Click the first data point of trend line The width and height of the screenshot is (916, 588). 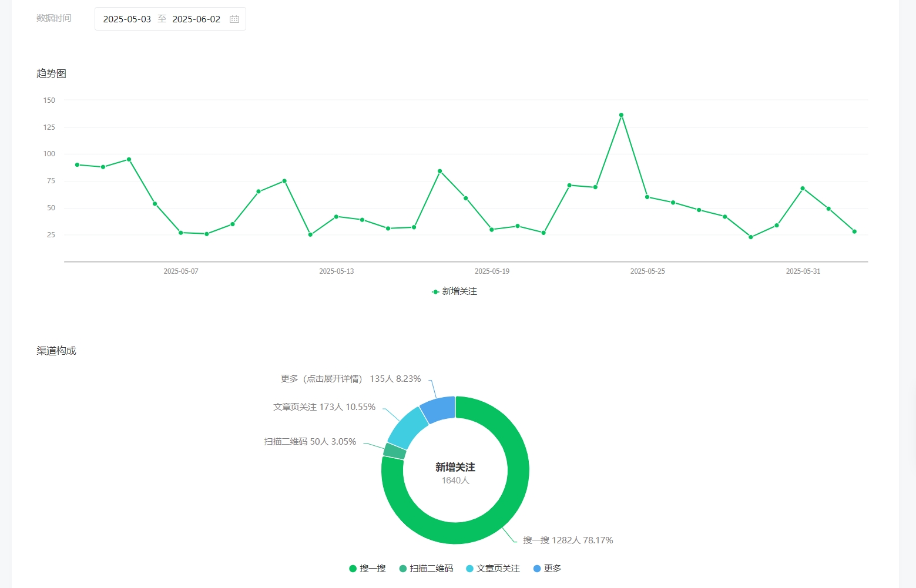[77, 164]
